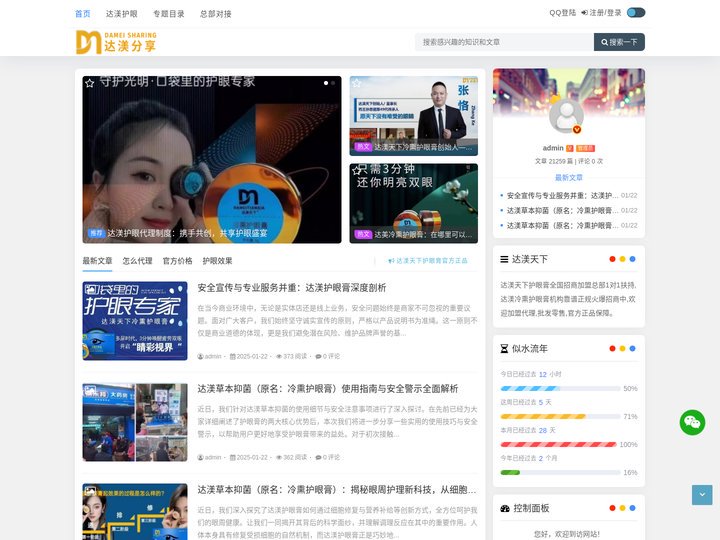Image resolution: width=720 pixels, height=540 pixels.
Task: Open second sidebar latest article link
Action: (x=562, y=210)
